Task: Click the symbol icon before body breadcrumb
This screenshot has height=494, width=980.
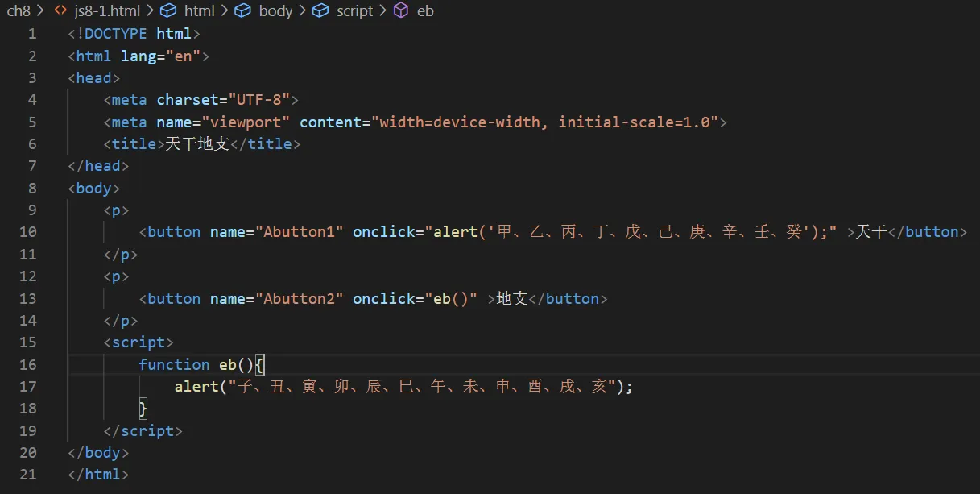Action: point(243,11)
